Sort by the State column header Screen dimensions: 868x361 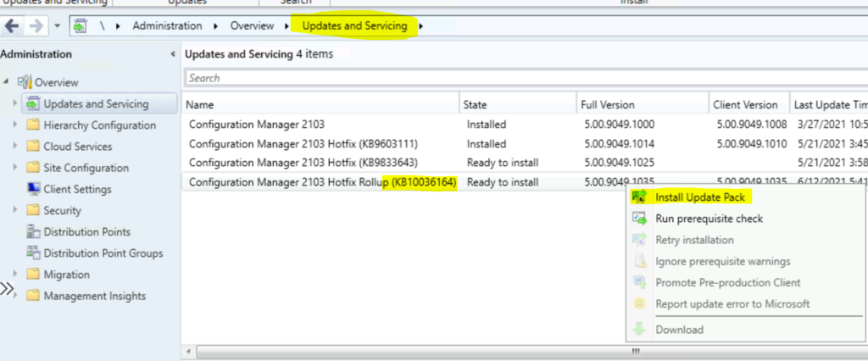pyautogui.click(x=518, y=104)
